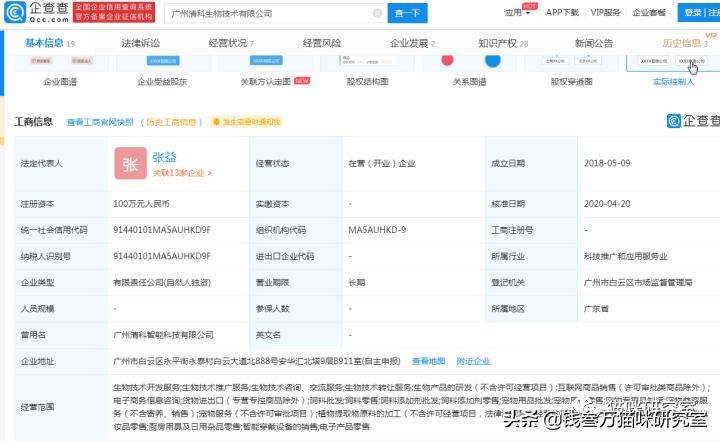
Task: Select the 有限责任公司(自然人独资) company type
Action: [x=162, y=283]
